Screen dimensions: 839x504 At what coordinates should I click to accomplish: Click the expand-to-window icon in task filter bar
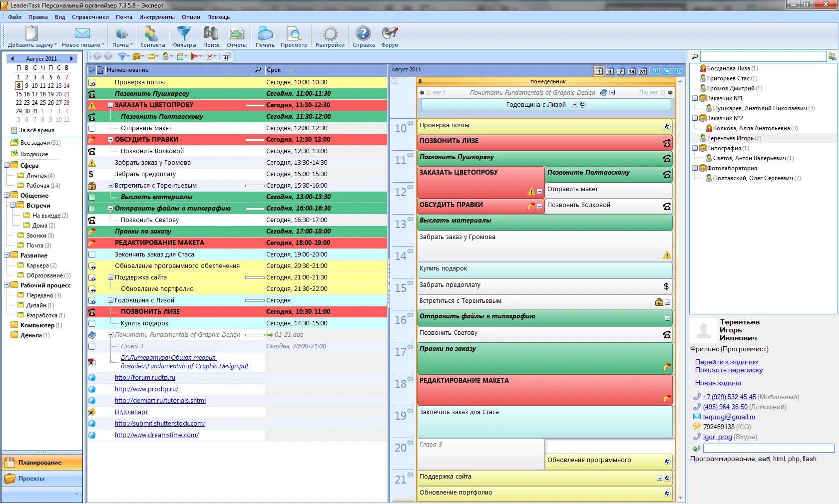226,56
